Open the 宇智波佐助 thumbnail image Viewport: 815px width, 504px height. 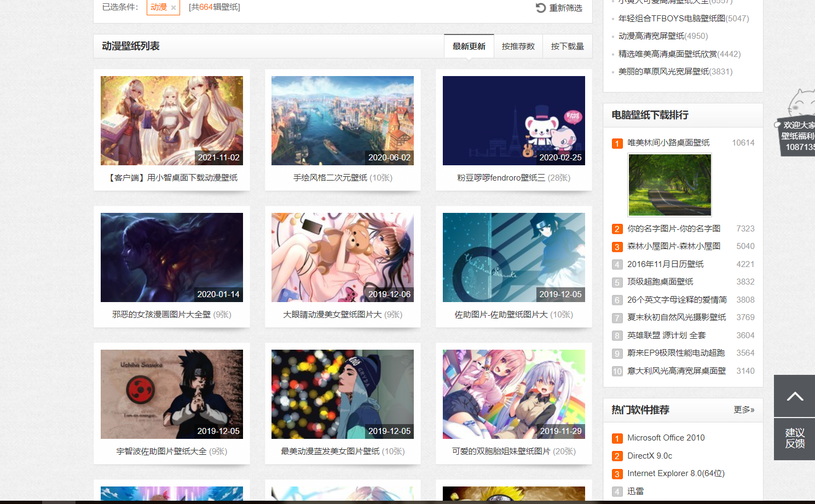(x=172, y=394)
